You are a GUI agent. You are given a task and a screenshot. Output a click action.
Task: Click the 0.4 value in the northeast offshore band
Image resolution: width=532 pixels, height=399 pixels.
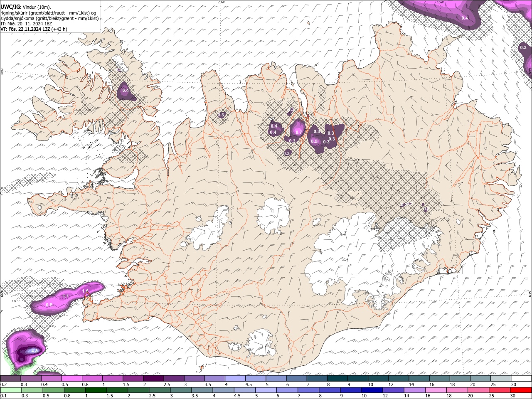point(465,18)
